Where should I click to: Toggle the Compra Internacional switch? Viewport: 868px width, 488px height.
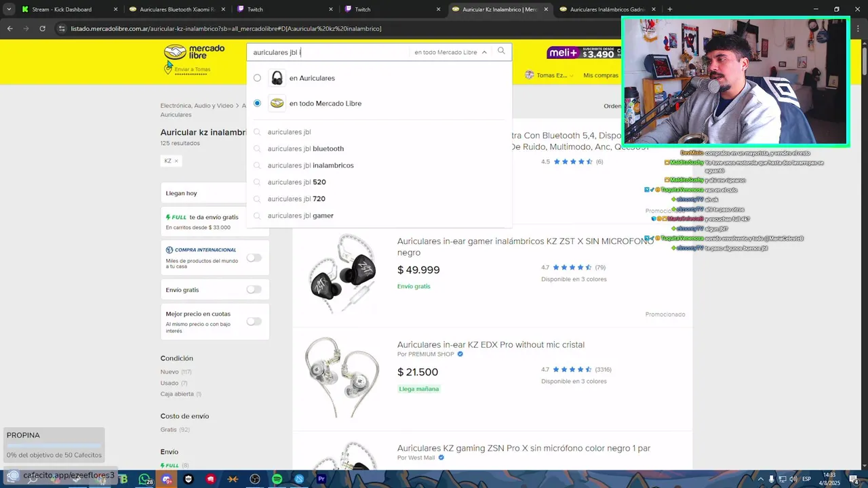pos(254,258)
